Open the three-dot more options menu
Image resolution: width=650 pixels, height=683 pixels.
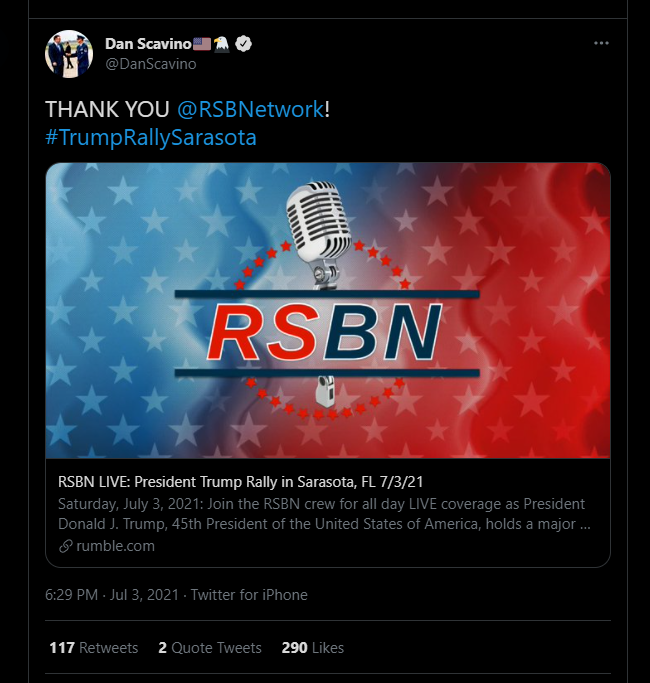click(x=601, y=43)
